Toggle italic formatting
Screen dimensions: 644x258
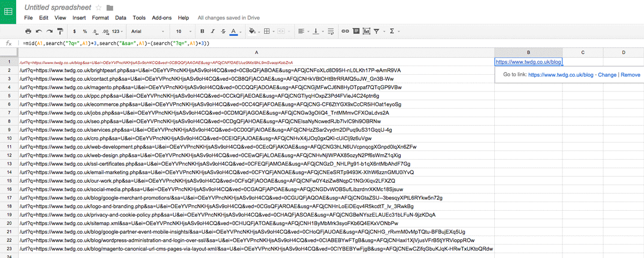click(x=213, y=31)
